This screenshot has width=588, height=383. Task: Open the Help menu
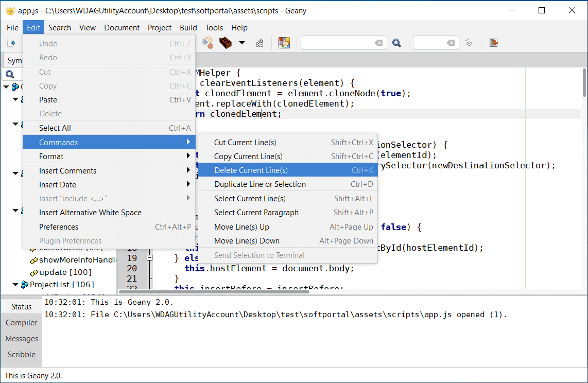[239, 28]
